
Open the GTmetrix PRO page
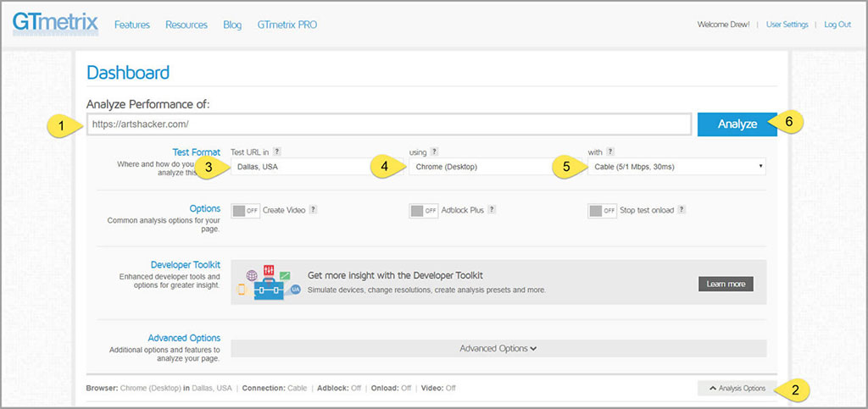tap(287, 25)
